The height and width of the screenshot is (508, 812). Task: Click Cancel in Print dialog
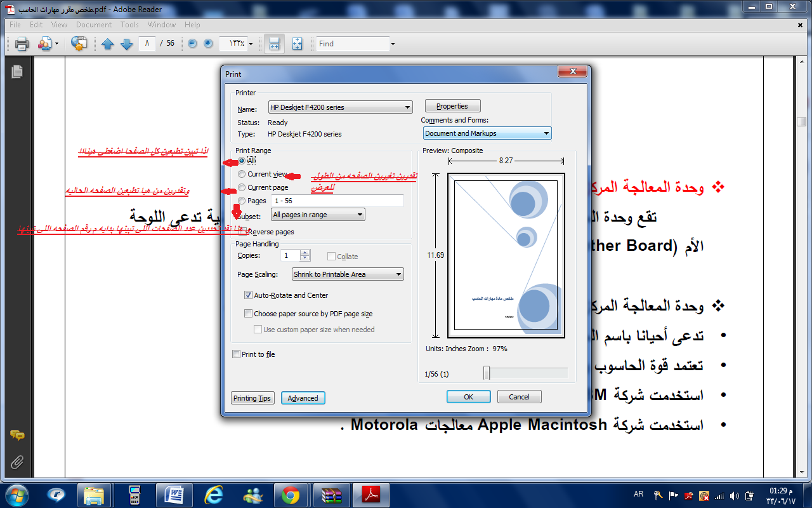point(519,397)
